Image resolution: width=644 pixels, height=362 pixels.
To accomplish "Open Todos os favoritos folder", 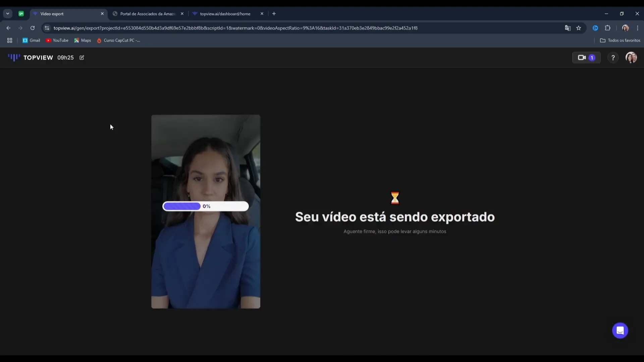I will pos(620,40).
